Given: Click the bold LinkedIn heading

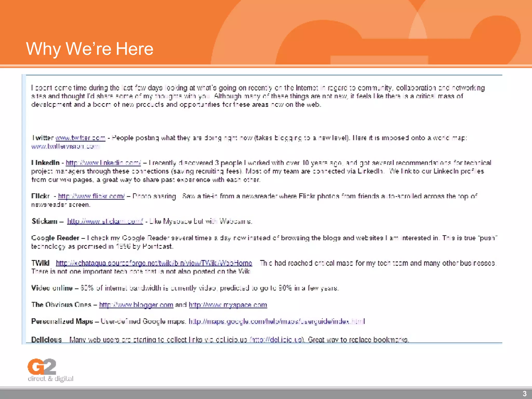Looking at the screenshot, I should (45, 163).
